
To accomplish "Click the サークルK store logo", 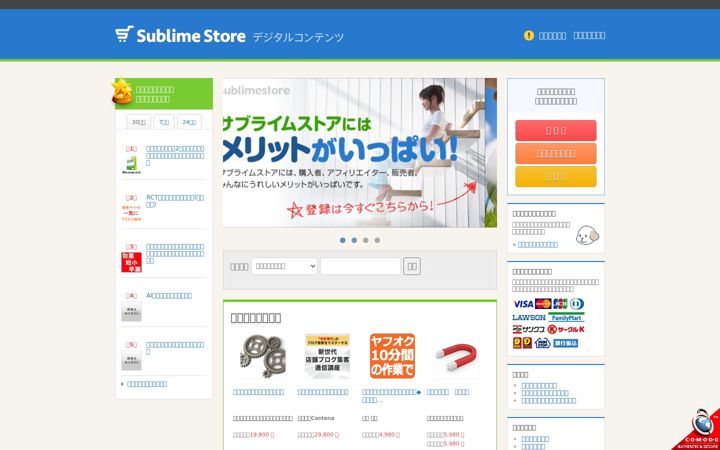I will point(566,329).
